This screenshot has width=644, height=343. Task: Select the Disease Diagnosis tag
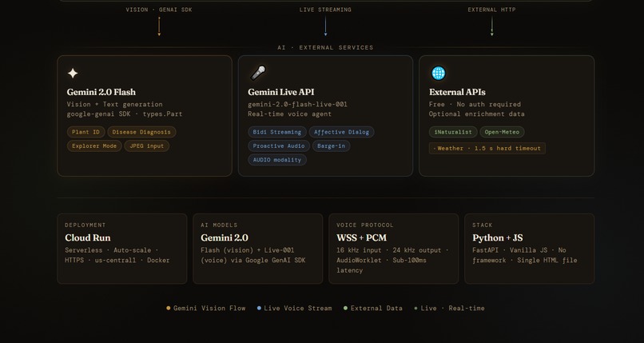141,132
